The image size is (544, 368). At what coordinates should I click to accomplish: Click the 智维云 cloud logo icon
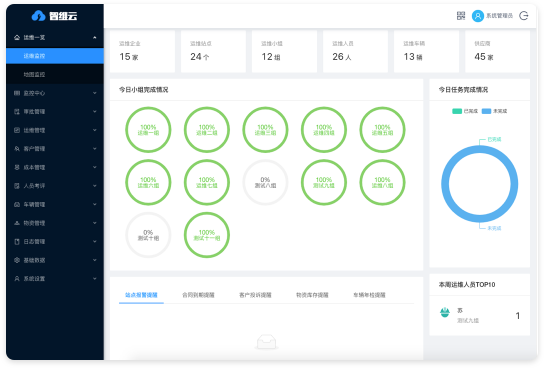point(38,16)
